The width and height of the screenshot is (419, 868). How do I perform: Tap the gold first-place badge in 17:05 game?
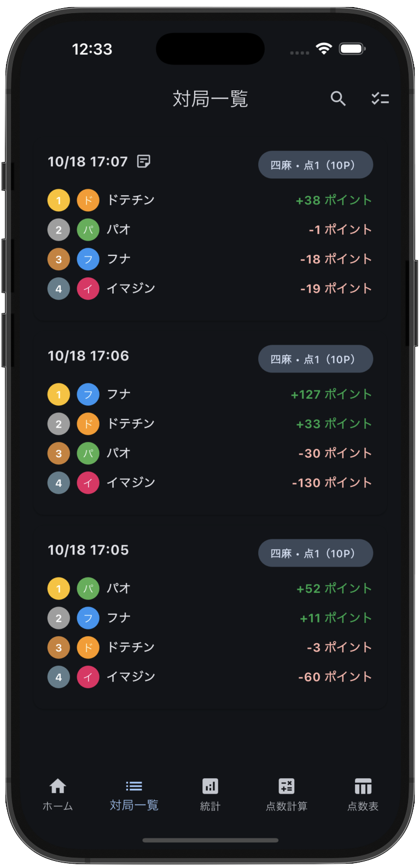(59, 589)
